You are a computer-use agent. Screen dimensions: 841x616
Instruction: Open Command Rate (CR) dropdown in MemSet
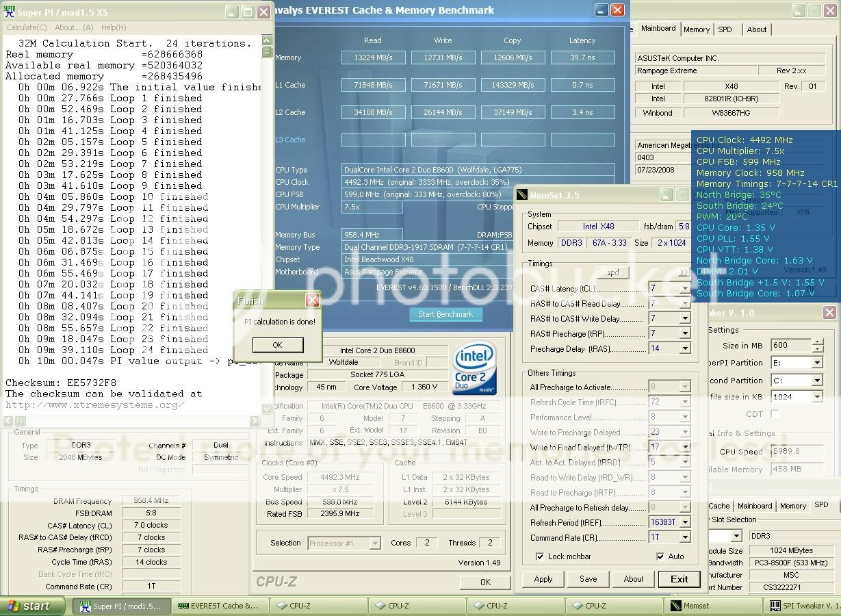(x=685, y=538)
